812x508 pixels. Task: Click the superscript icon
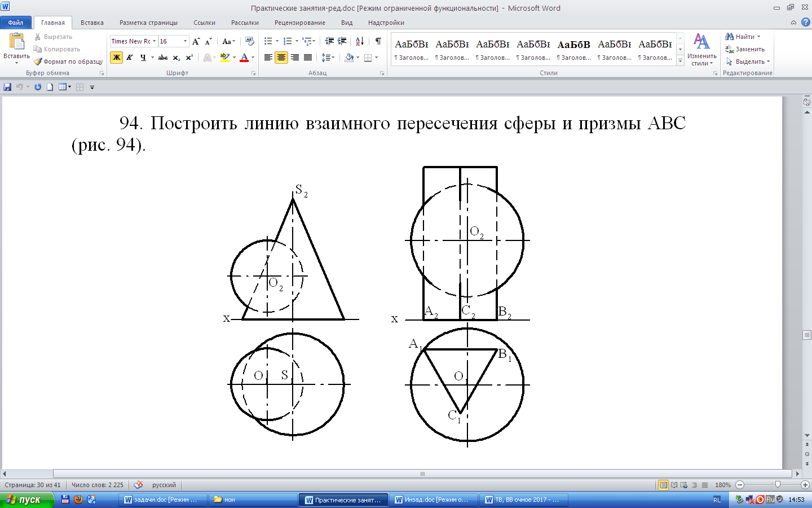(x=189, y=58)
